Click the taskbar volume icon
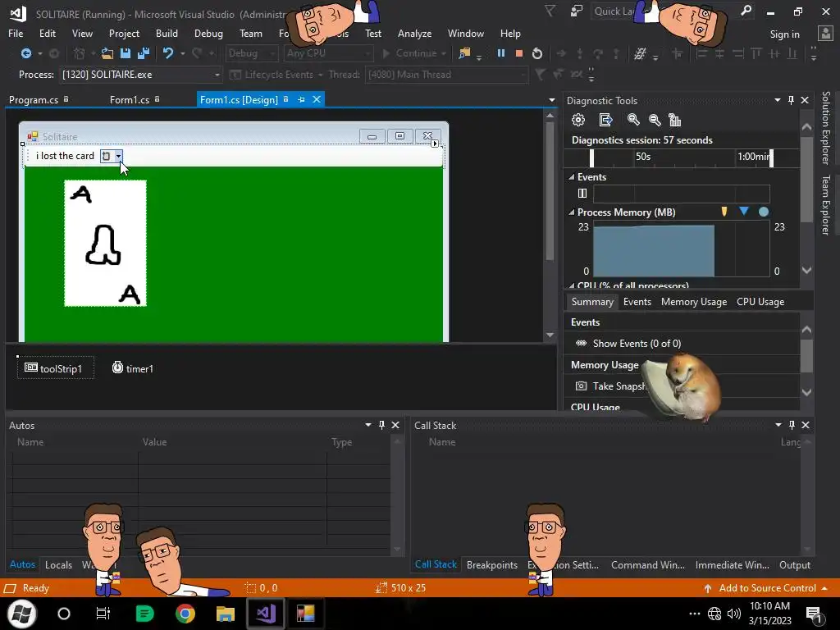840x630 pixels. (734, 614)
